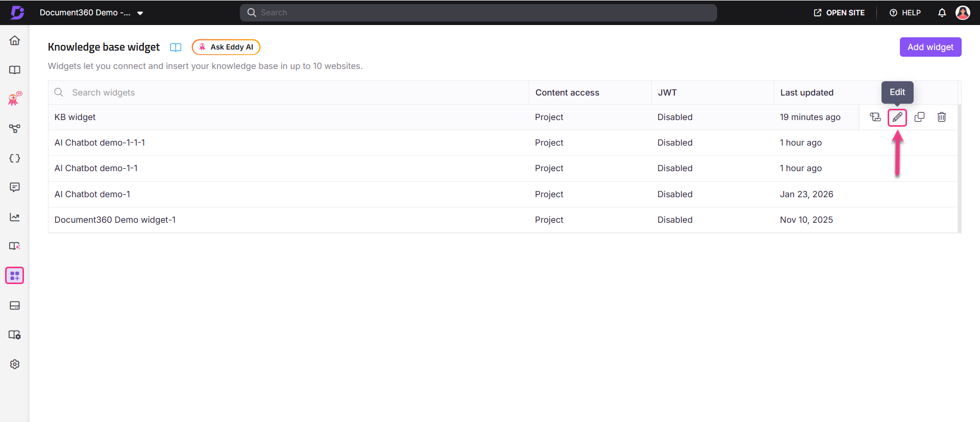
Task: Open the Drive storage icon in sidebar
Action: point(15,306)
